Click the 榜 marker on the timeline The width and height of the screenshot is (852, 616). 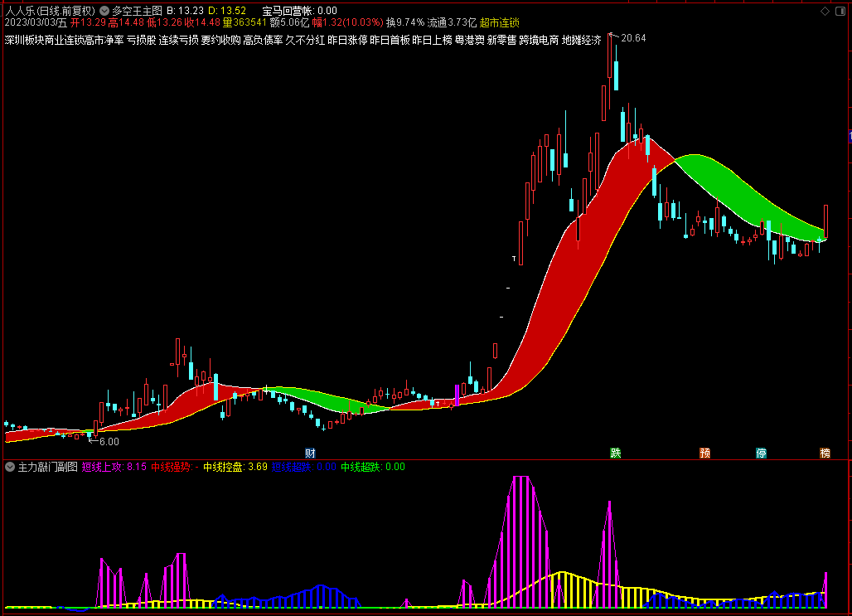click(x=825, y=453)
